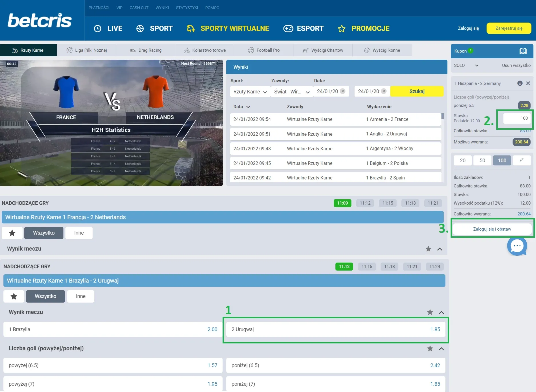
Task: Click the results table scrollbar
Action: tap(443, 116)
